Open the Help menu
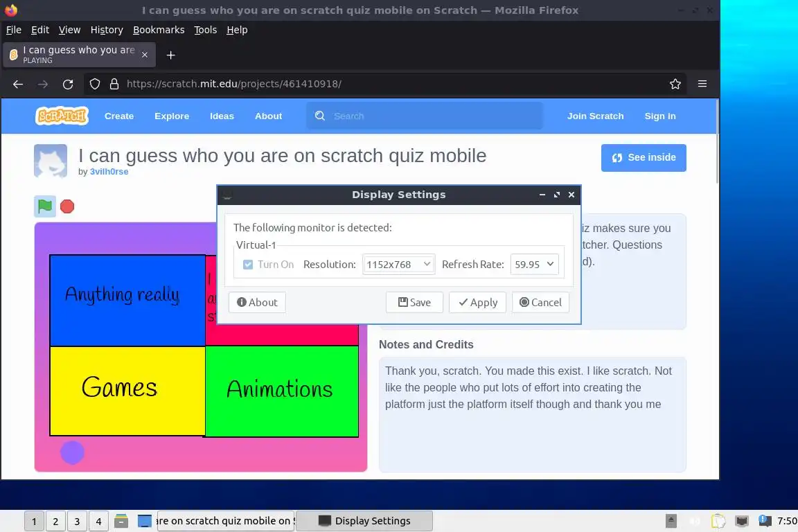This screenshot has width=798, height=532. click(x=237, y=30)
